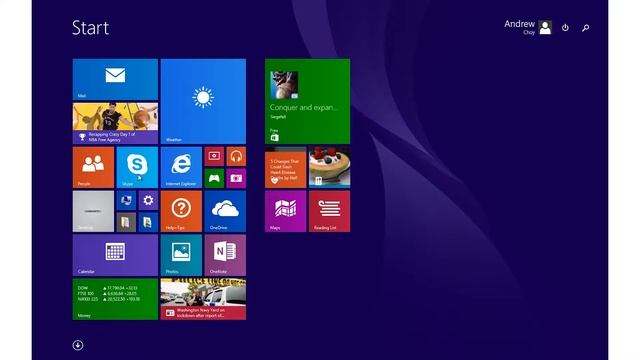This screenshot has width=640, height=360.
Task: Open the OneNote tile
Action: 225,256
